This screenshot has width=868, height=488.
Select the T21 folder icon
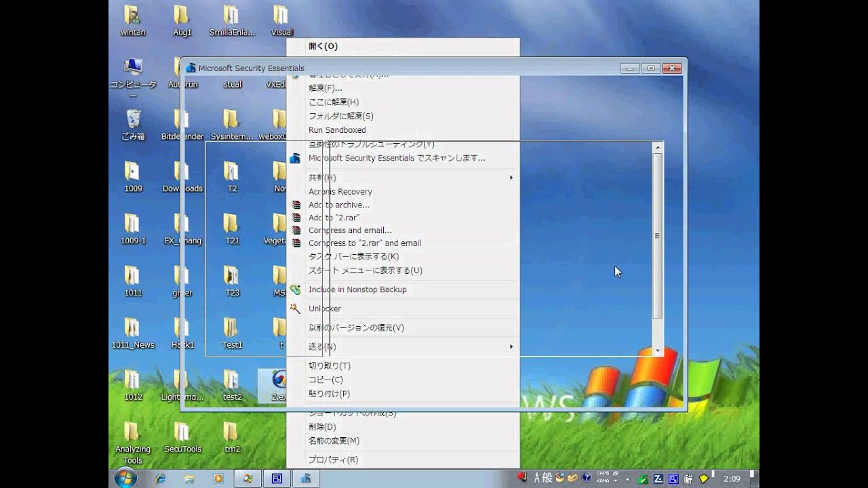[x=232, y=229]
